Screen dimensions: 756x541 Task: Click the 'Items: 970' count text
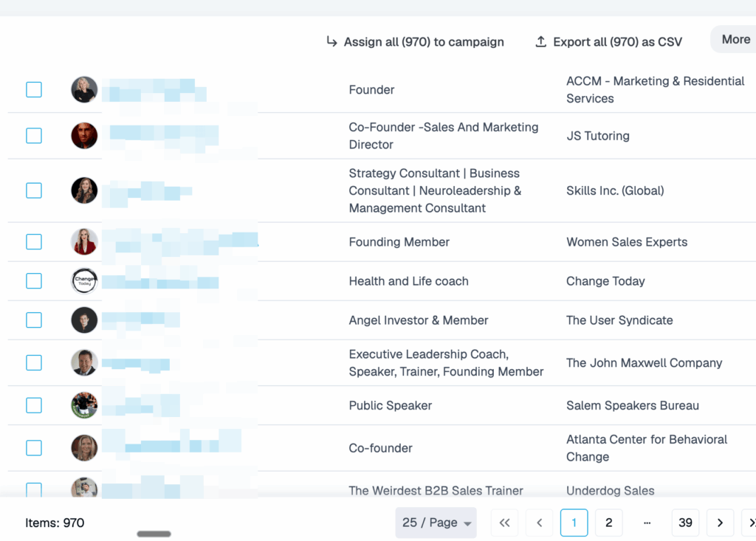tap(55, 523)
